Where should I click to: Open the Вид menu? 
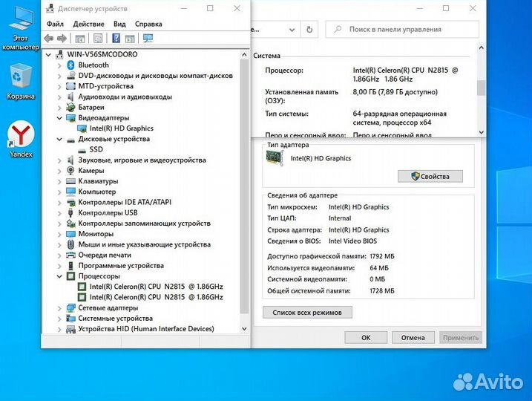pyautogui.click(x=119, y=24)
